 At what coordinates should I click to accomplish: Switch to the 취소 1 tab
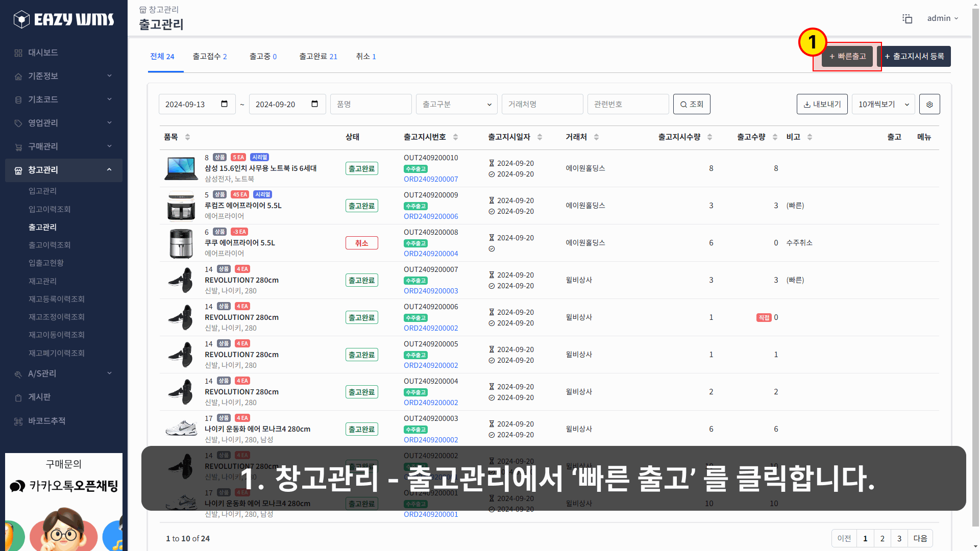click(366, 56)
